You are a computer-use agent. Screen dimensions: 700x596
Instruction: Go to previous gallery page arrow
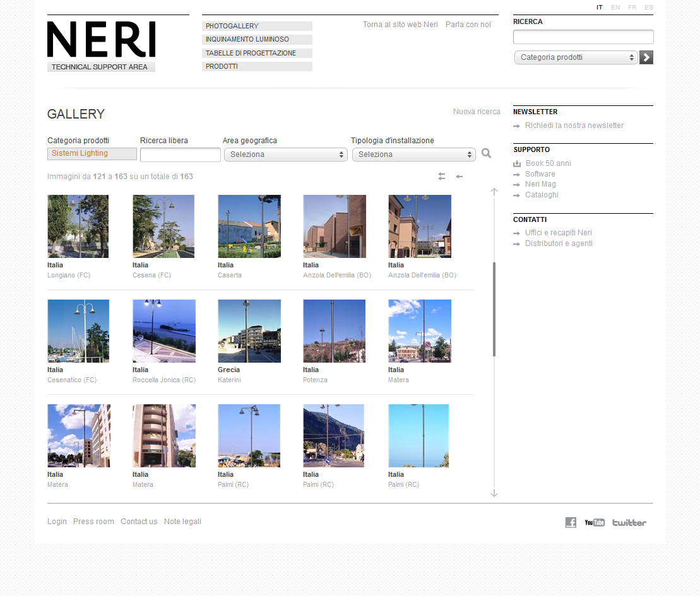459,177
